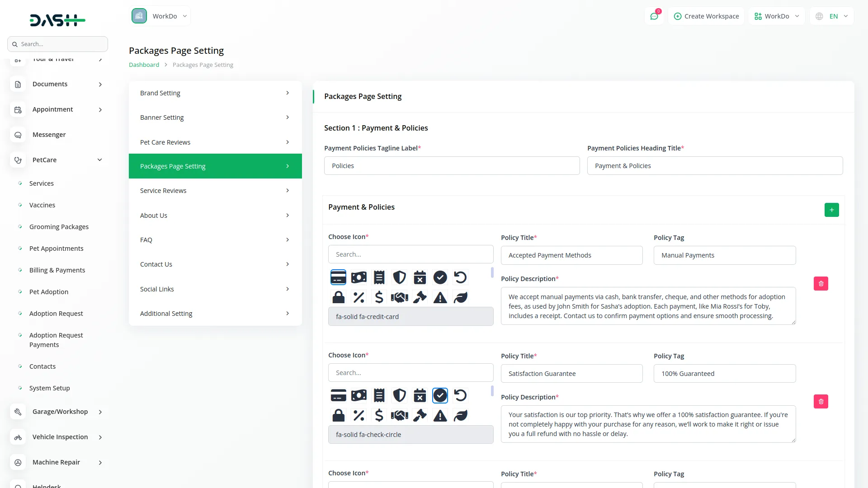Go to the Dashboard breadcrumb link
Image resolution: width=868 pixels, height=488 pixels.
pos(144,65)
